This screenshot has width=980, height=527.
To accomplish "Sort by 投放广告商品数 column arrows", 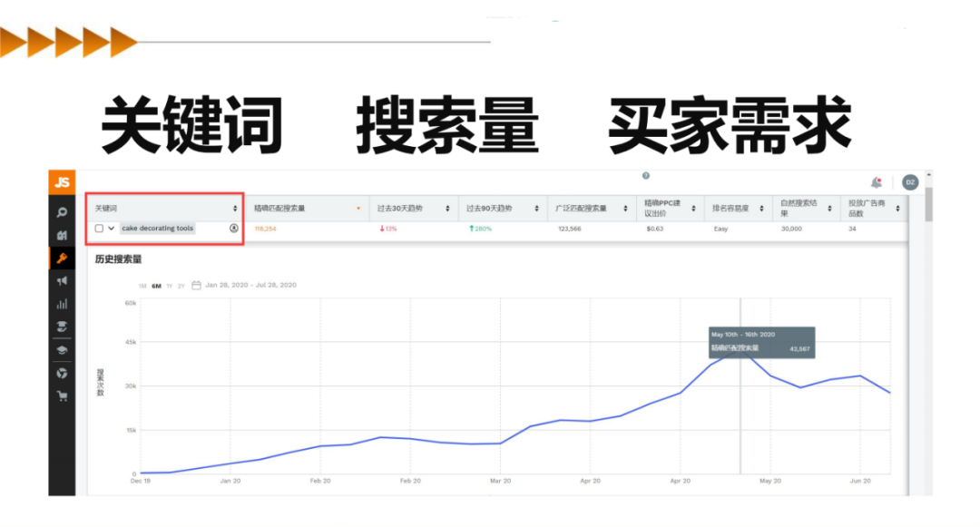I will tap(898, 209).
